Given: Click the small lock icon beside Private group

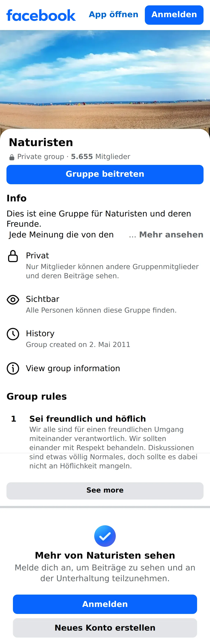Looking at the screenshot, I should 12,157.
